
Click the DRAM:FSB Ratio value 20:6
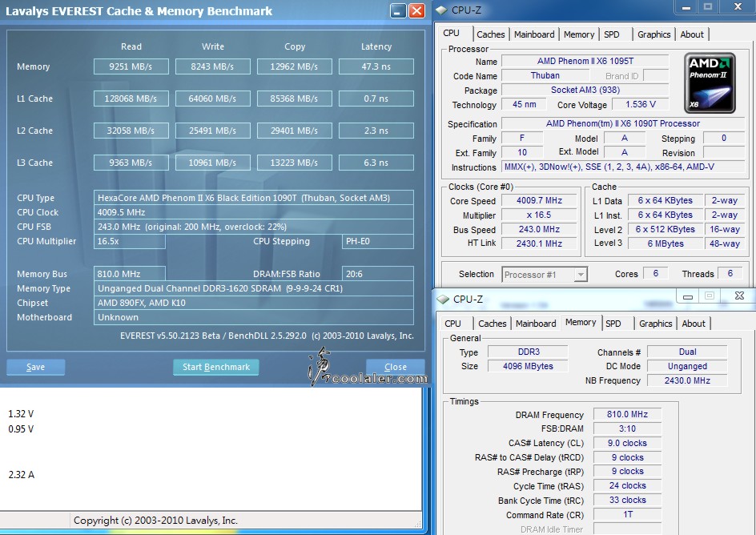pos(378,274)
